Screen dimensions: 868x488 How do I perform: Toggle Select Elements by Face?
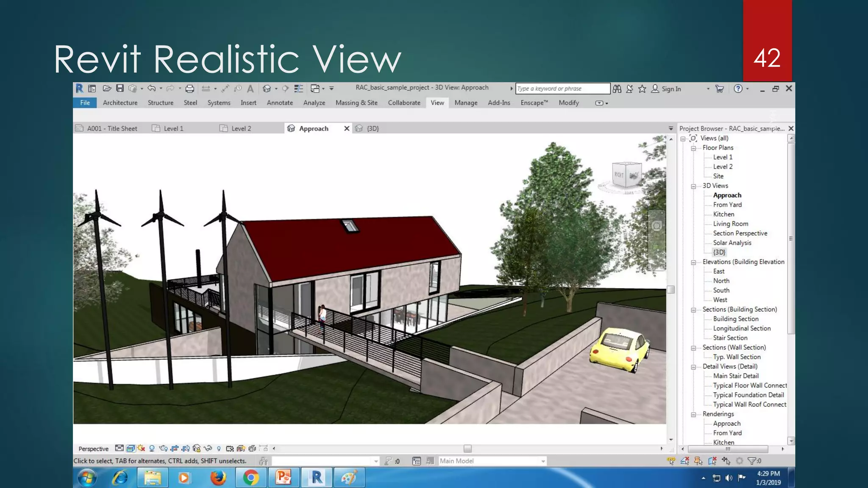point(712,461)
